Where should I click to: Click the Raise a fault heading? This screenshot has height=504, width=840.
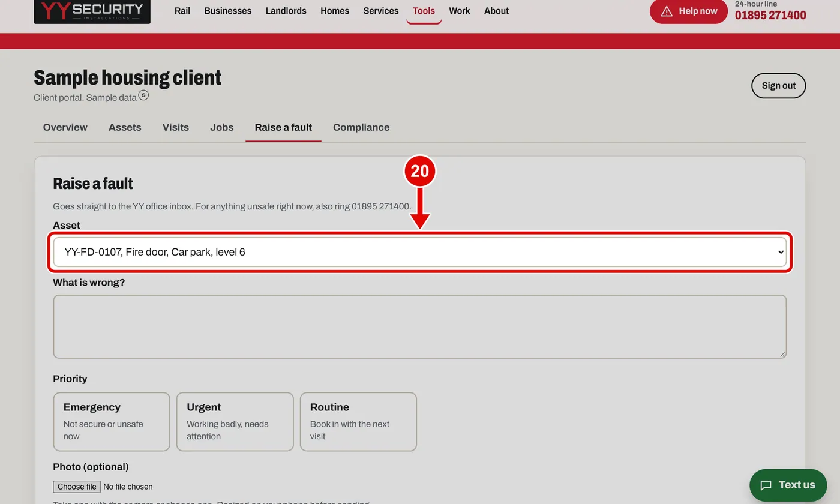(x=93, y=184)
